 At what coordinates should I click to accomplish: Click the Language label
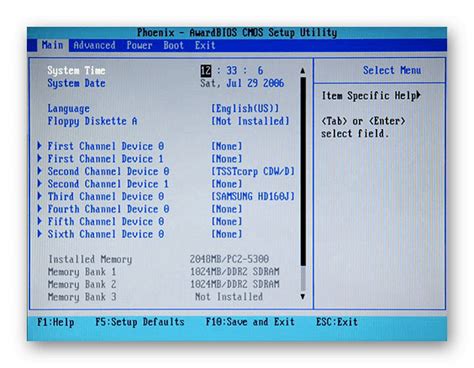coord(68,108)
